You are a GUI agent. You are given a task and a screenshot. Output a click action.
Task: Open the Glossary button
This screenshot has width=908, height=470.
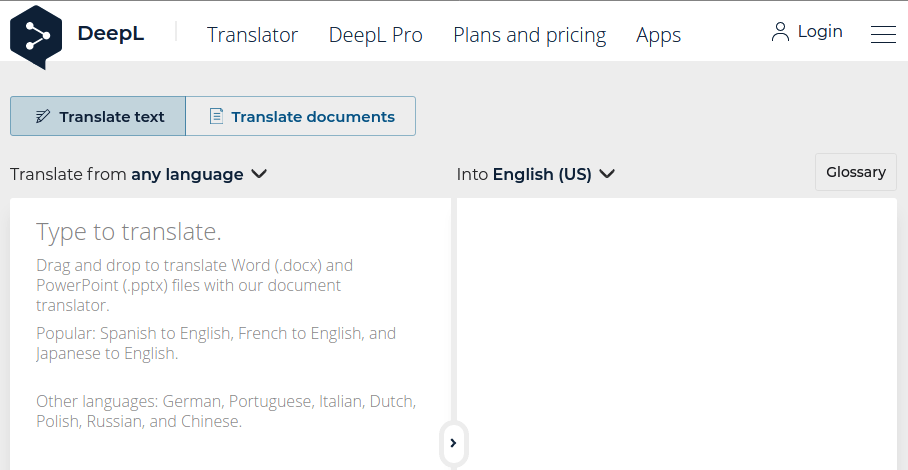[x=855, y=172]
